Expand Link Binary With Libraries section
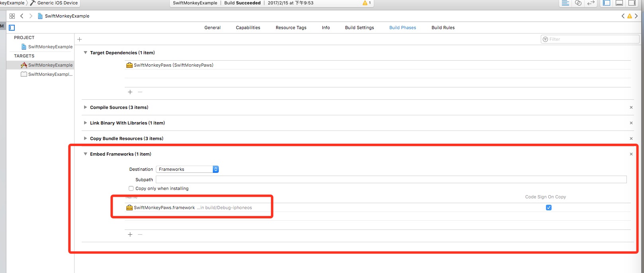 [x=85, y=123]
